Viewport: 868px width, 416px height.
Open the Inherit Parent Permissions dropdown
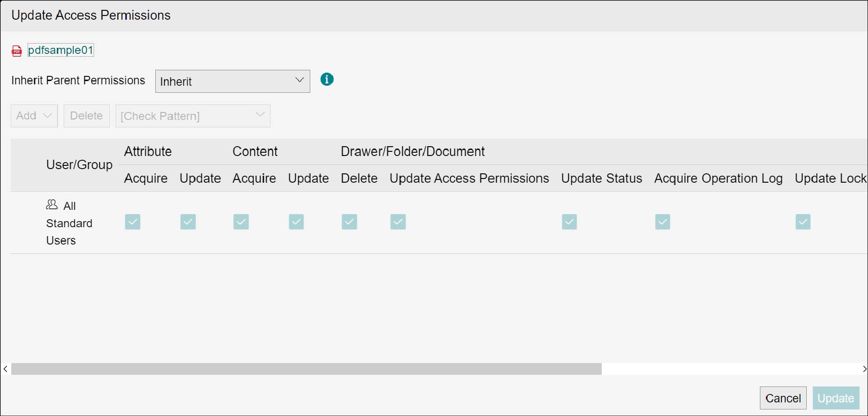tap(233, 82)
